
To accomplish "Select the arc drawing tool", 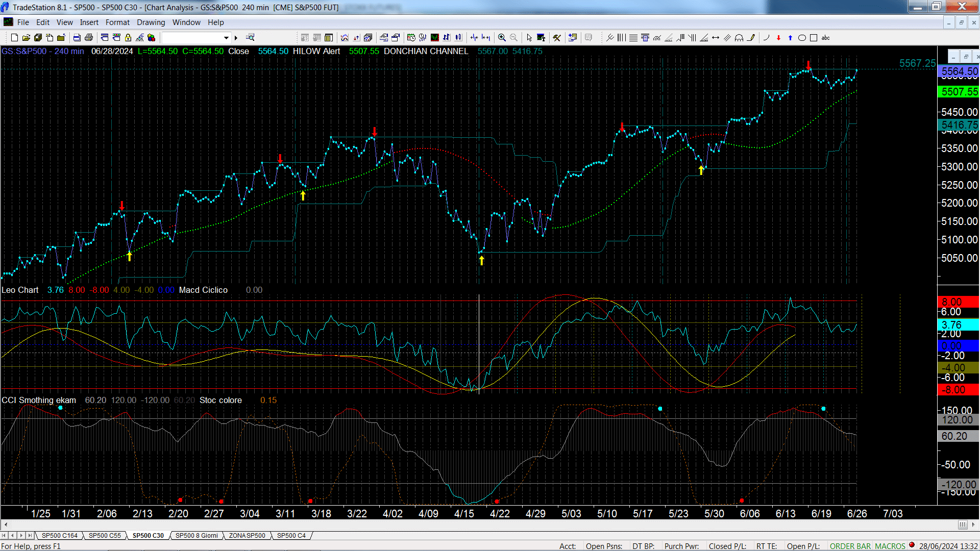I will (x=766, y=38).
